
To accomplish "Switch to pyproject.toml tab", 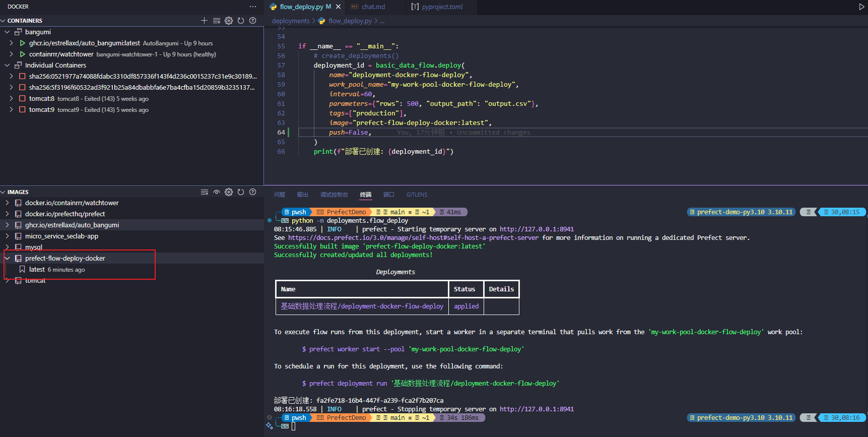I will (x=442, y=7).
